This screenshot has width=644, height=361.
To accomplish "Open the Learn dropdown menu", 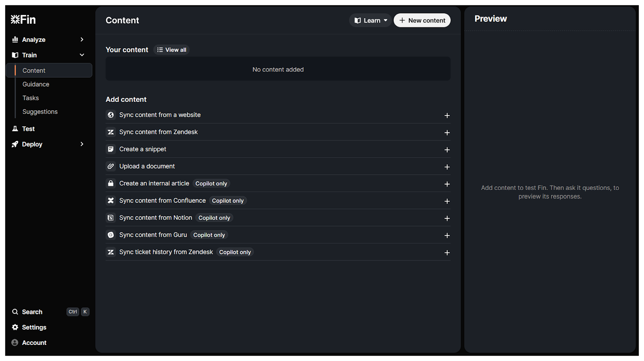I will pos(370,21).
